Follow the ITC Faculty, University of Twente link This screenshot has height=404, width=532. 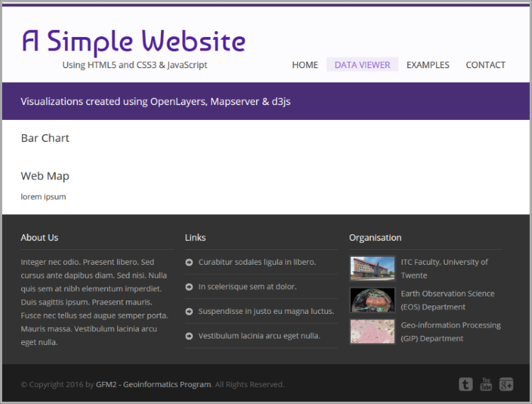pyautogui.click(x=444, y=268)
